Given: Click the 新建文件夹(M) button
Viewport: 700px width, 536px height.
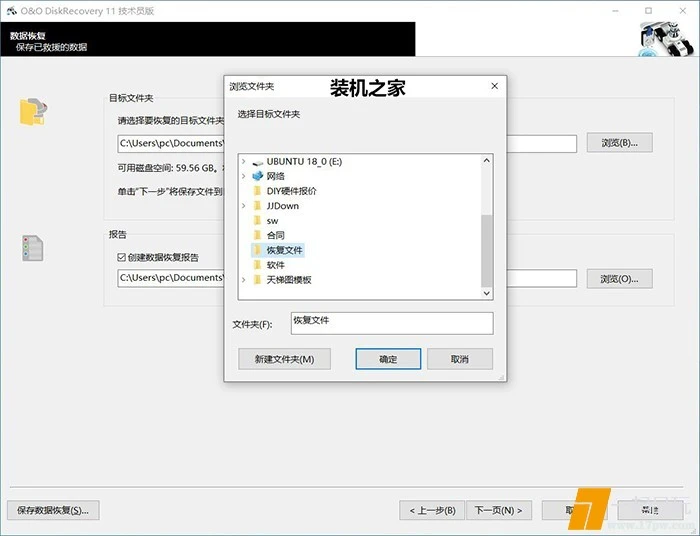Looking at the screenshot, I should (284, 359).
